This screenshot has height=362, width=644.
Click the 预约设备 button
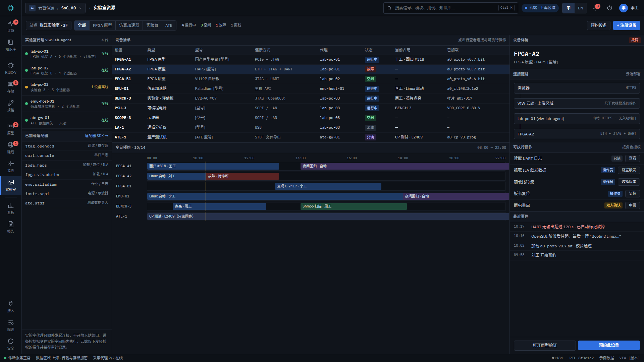tap(598, 25)
